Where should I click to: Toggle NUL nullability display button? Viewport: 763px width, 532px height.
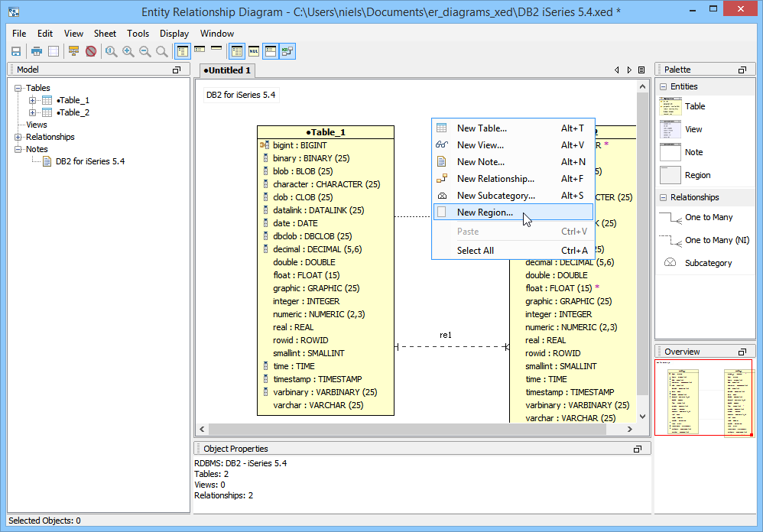coord(254,51)
